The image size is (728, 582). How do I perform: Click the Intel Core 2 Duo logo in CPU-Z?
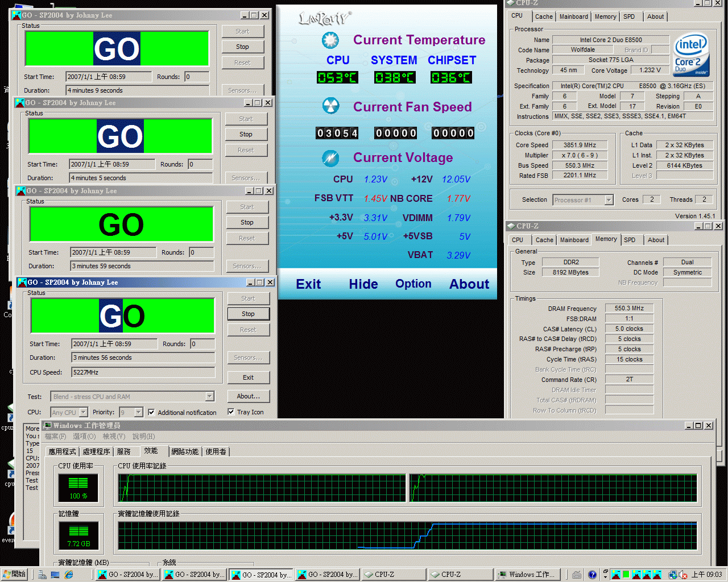[691, 55]
